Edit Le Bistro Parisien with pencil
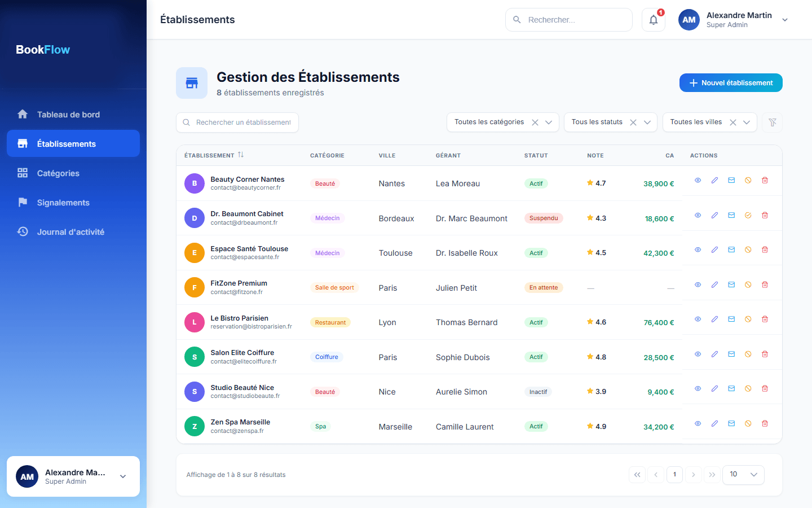The image size is (812, 508). click(714, 319)
